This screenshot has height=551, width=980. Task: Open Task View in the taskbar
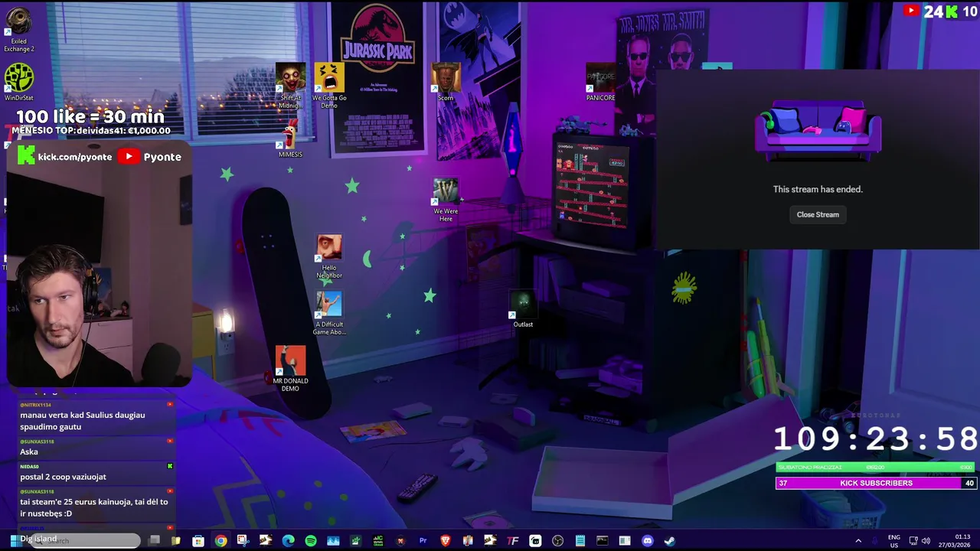coord(154,540)
